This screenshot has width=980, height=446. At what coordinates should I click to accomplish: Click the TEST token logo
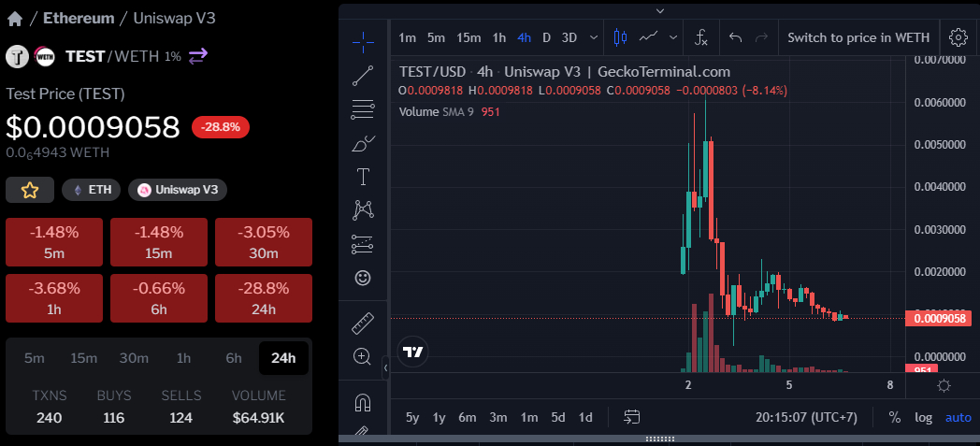pos(18,56)
